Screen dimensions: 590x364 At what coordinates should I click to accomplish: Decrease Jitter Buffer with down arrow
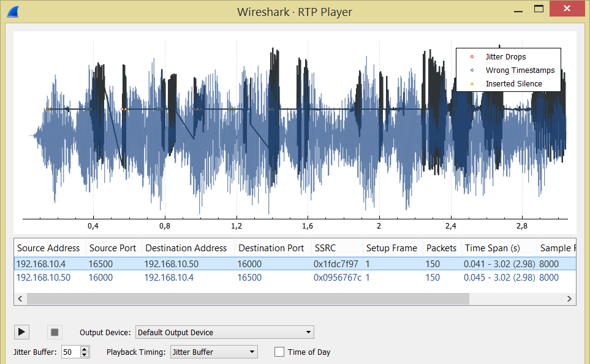85,355
